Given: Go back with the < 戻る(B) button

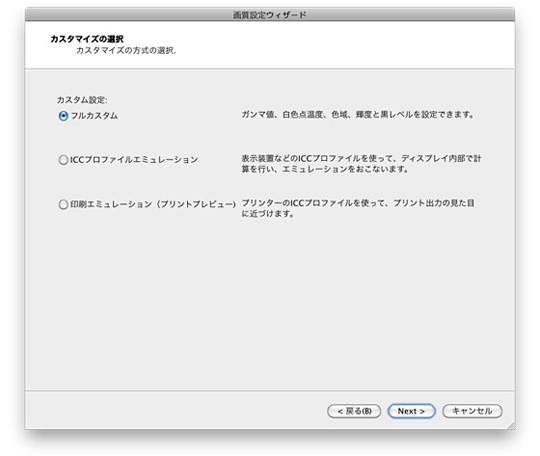Looking at the screenshot, I should pos(354,411).
